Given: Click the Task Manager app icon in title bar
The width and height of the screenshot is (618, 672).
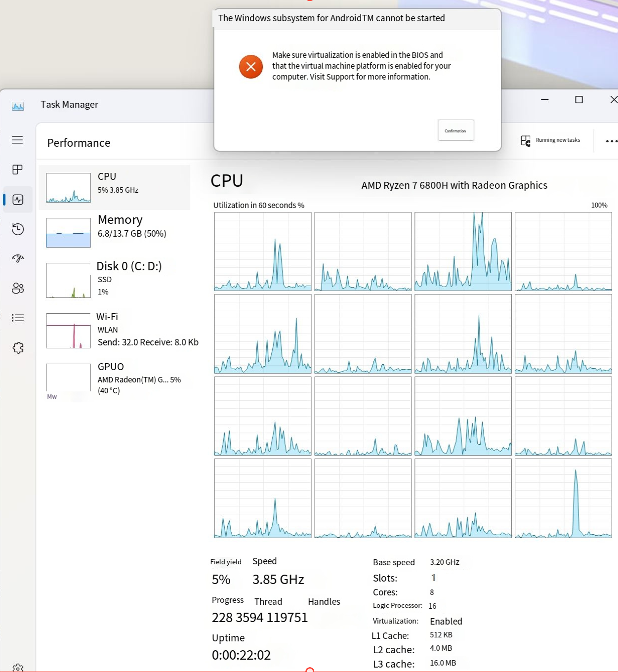Looking at the screenshot, I should (18, 106).
